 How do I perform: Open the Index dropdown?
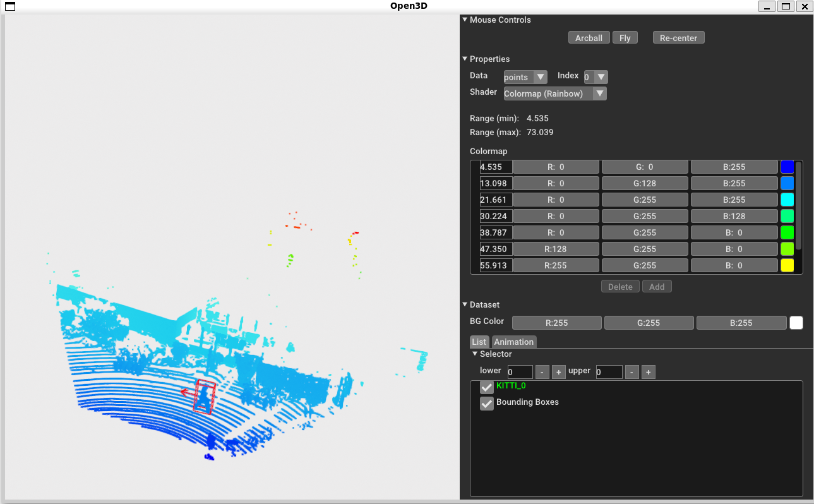(x=596, y=77)
